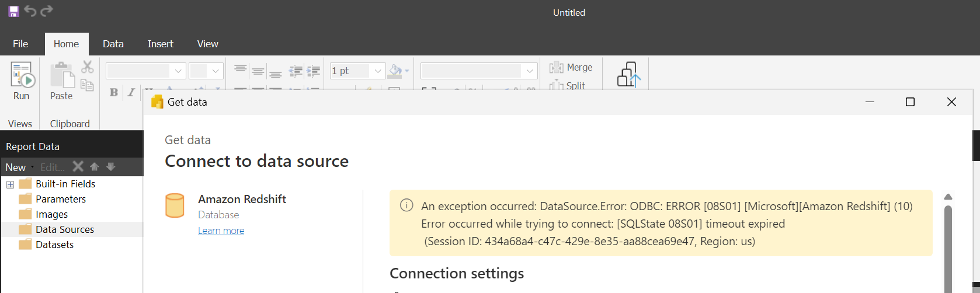Viewport: 980px width, 293px height.
Task: Click the Undo arrow icon
Action: click(30, 11)
